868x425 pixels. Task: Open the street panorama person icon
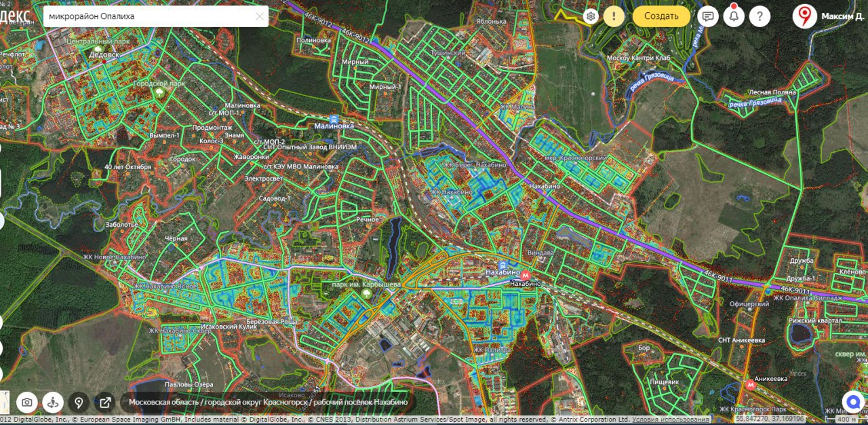pyautogui.click(x=52, y=402)
